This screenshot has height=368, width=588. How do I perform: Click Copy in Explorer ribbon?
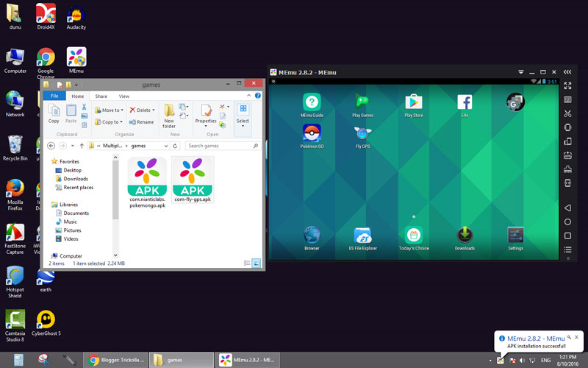pos(54,114)
